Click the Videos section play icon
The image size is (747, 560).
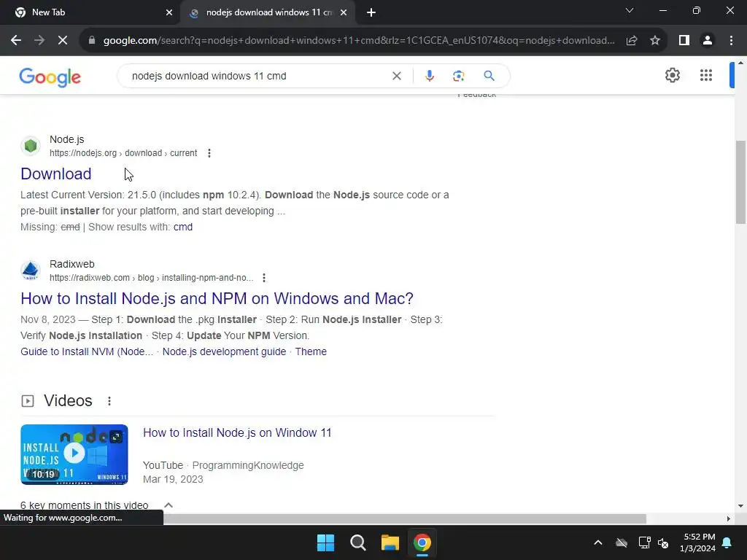(x=28, y=401)
